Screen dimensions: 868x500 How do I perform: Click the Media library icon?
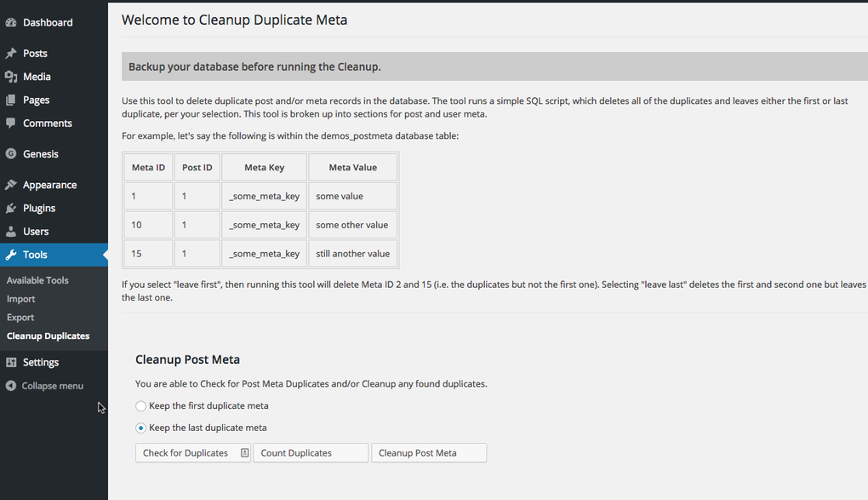tap(11, 77)
